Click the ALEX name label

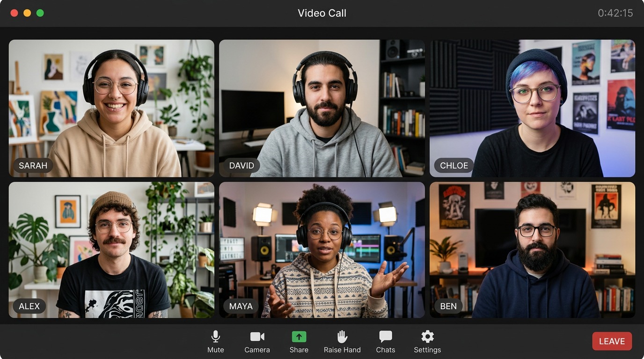(x=29, y=306)
